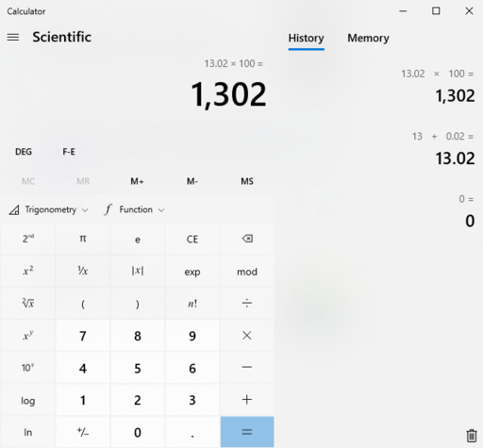Expand the Function dropdown
This screenshot has height=448, width=483.
click(135, 209)
